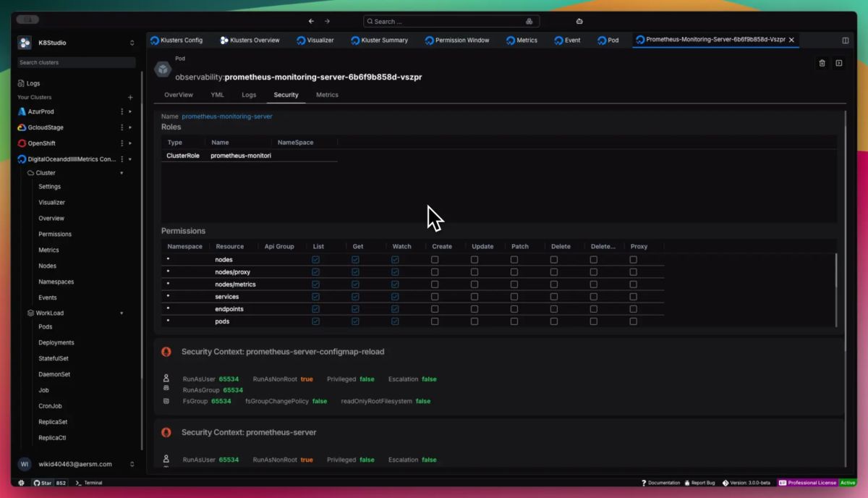
Task: Open pod terminal icon in header
Action: click(839, 63)
